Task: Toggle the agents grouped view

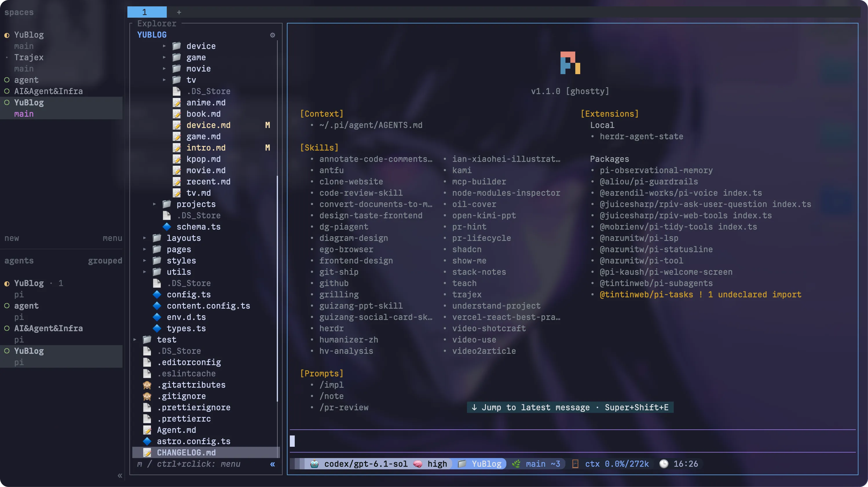Action: 105,261
